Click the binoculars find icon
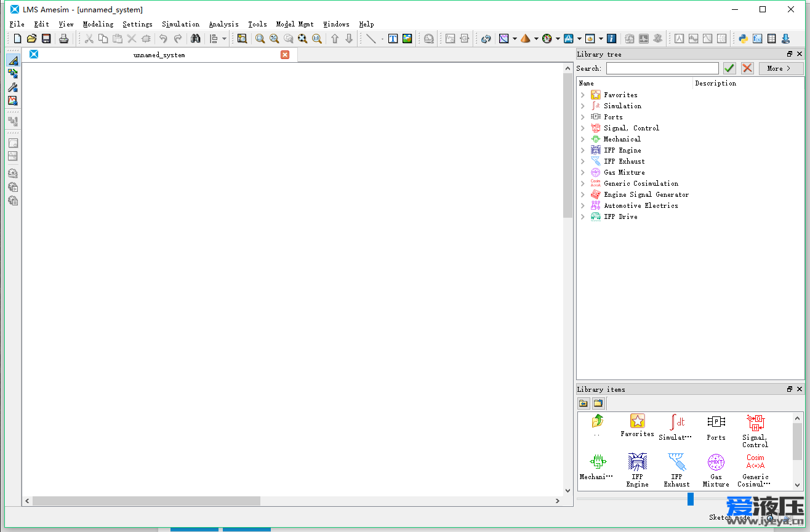The height and width of the screenshot is (532, 810). (x=196, y=39)
